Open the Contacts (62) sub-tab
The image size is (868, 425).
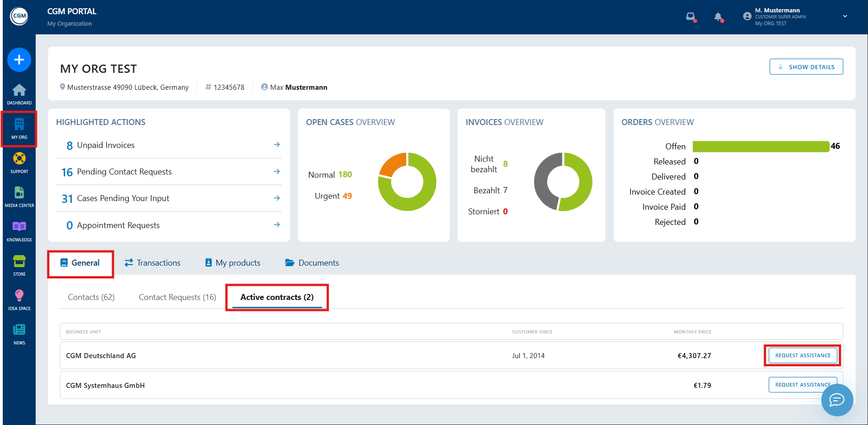pyautogui.click(x=91, y=297)
